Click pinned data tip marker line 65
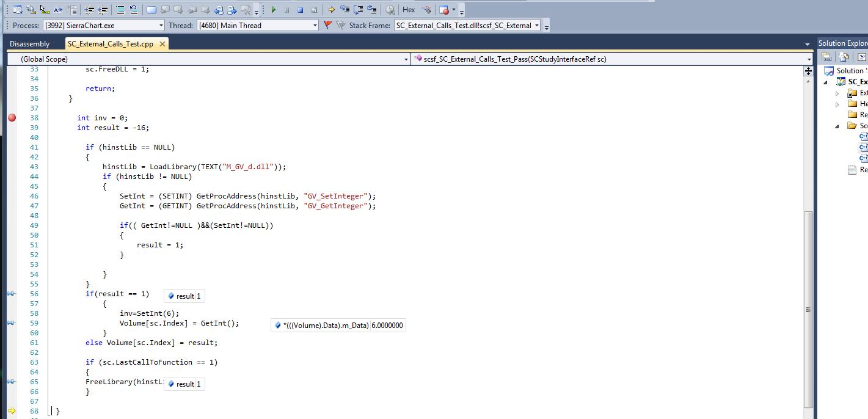Viewport: 868px width, 419px height. point(11,382)
